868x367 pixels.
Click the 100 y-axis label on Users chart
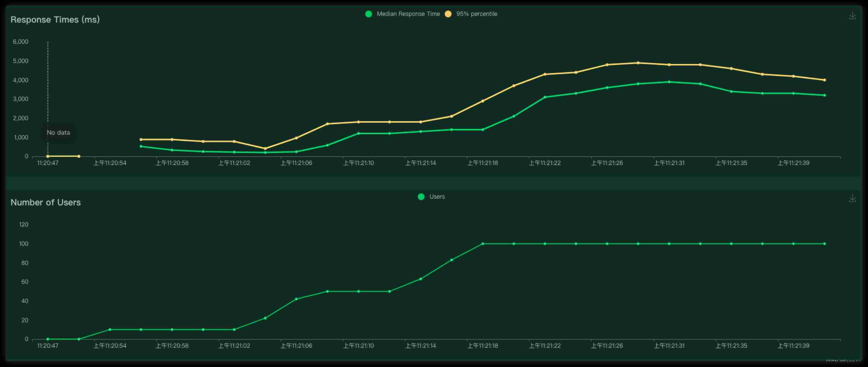(x=23, y=244)
